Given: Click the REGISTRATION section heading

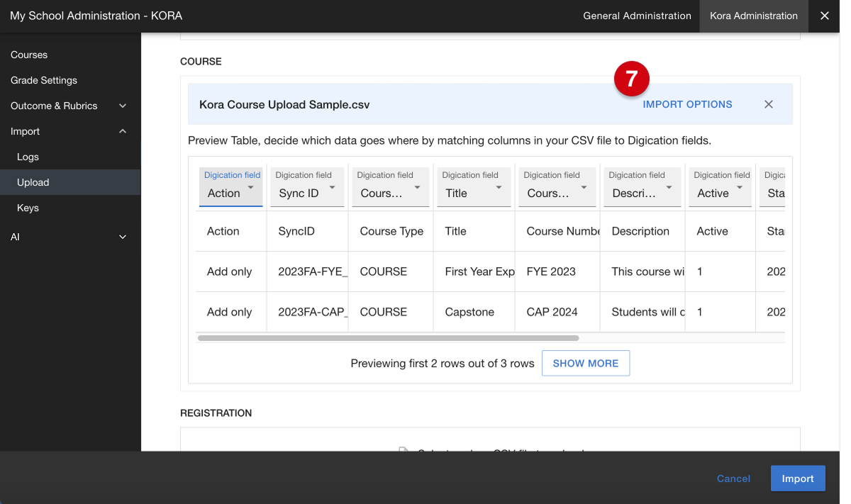Looking at the screenshot, I should coord(216,413).
